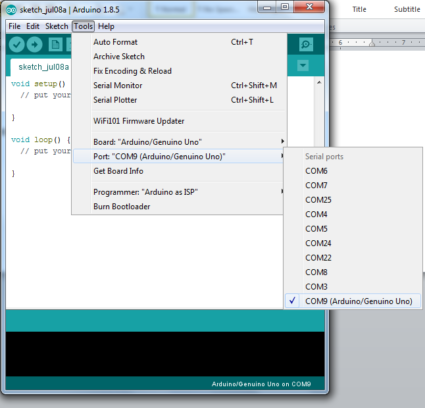Screen dimensions: 425x408
Task: Click the Verify checkmark icon
Action: click(x=17, y=44)
